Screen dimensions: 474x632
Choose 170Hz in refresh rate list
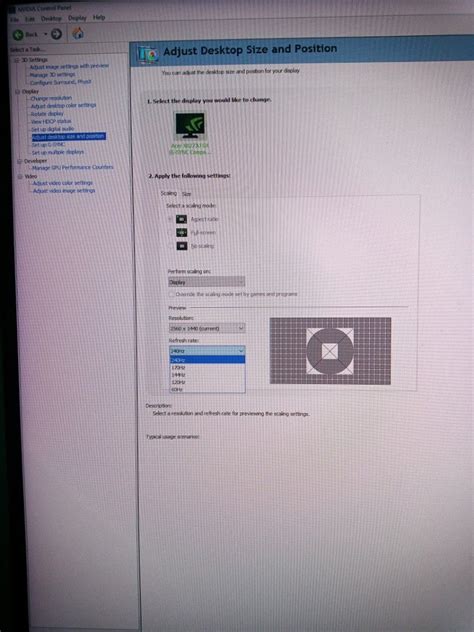(207, 368)
